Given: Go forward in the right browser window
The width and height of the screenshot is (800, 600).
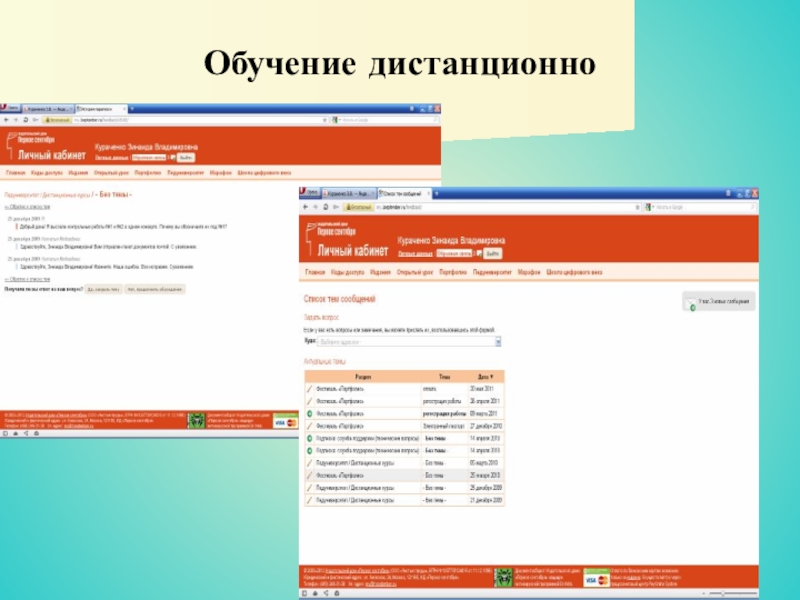Looking at the screenshot, I should pyautogui.click(x=315, y=207).
